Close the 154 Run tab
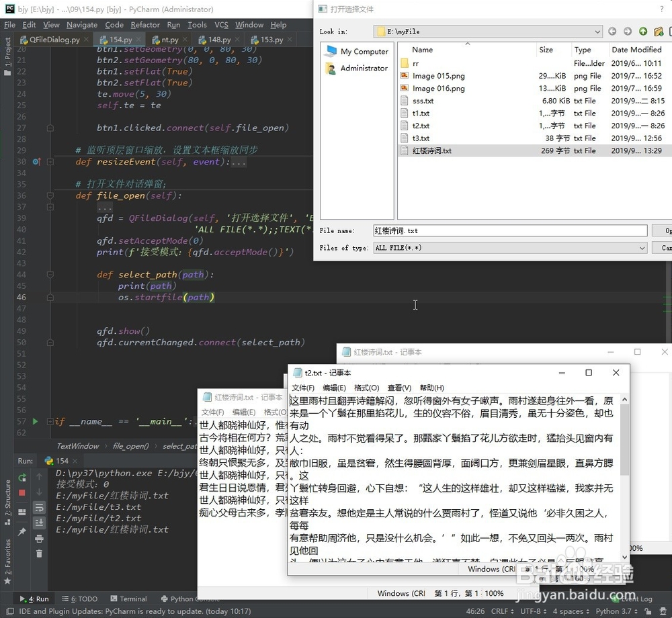The width and height of the screenshot is (672, 618). pos(75,461)
